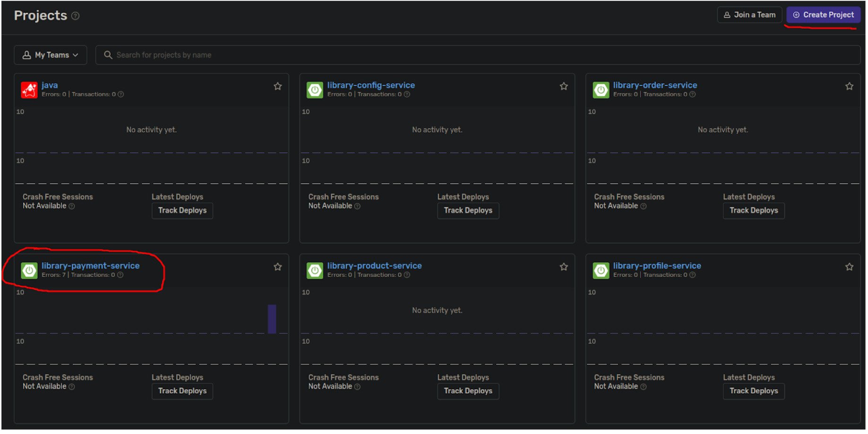Open the library-config-service project
The image size is (868, 434).
coord(371,85)
